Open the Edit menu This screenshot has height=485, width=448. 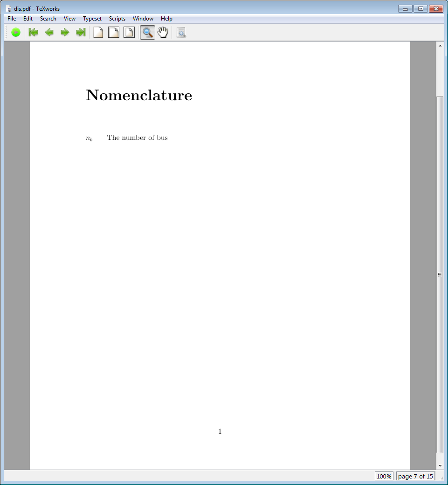click(28, 19)
